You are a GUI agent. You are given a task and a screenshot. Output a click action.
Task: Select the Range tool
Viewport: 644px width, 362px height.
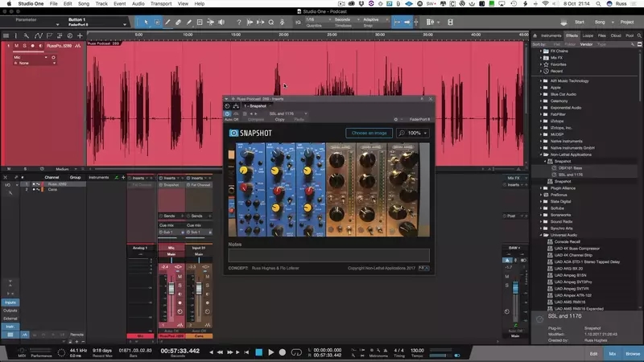157,23
